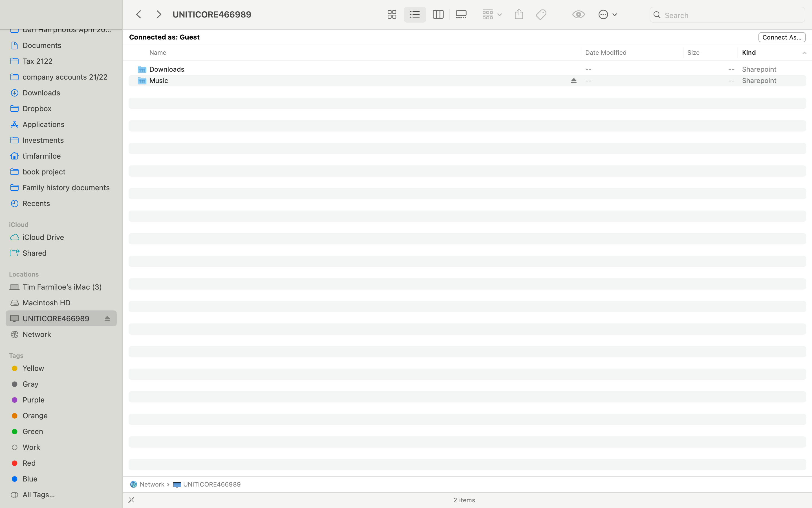Switch to list view
812x508 pixels.
coord(415,14)
